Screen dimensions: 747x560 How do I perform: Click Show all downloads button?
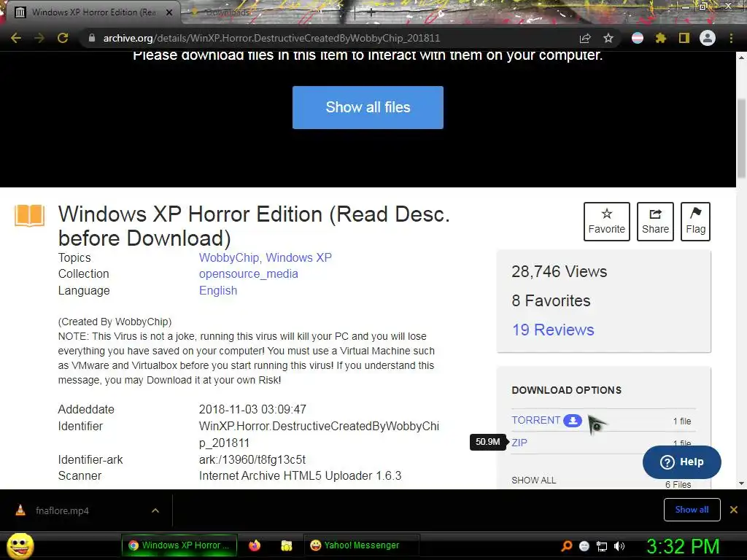pyautogui.click(x=692, y=510)
